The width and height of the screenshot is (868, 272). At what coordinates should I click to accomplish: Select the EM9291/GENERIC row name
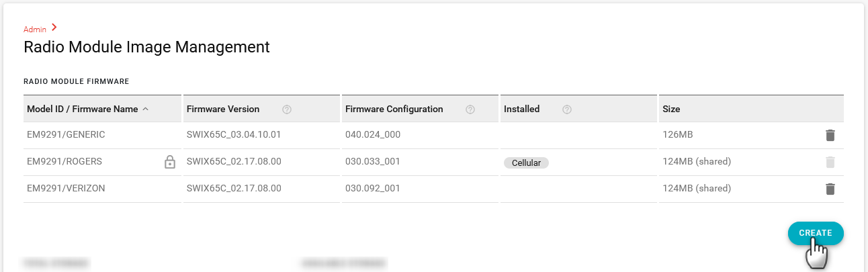coord(66,134)
